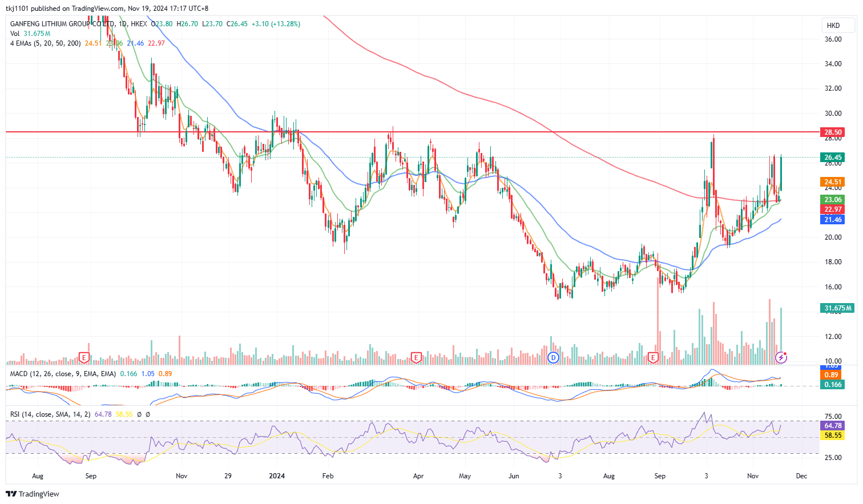Click the May label on time axis
Viewport: 863px width, 504px height.
[465, 476]
